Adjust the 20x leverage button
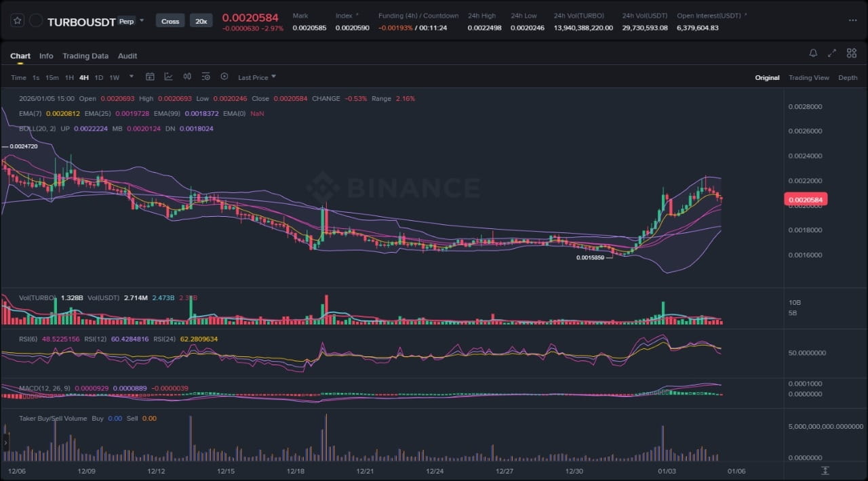This screenshot has height=481, width=868. [201, 21]
